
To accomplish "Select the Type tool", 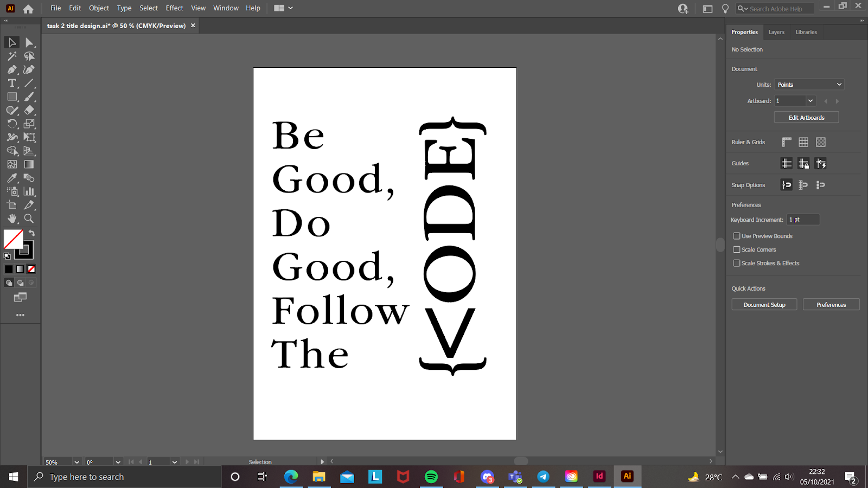I will click(12, 83).
